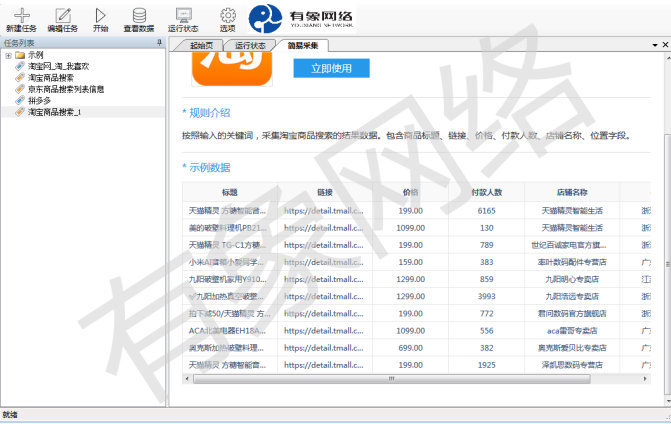This screenshot has height=424, width=671.
Task: Open 编辑任务 pencil tool
Action: tap(63, 16)
